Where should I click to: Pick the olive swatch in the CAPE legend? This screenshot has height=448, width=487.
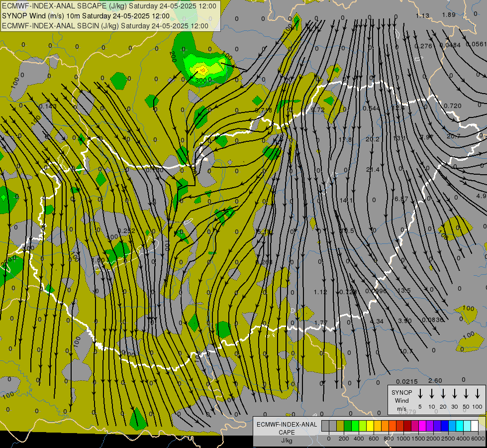340,426
